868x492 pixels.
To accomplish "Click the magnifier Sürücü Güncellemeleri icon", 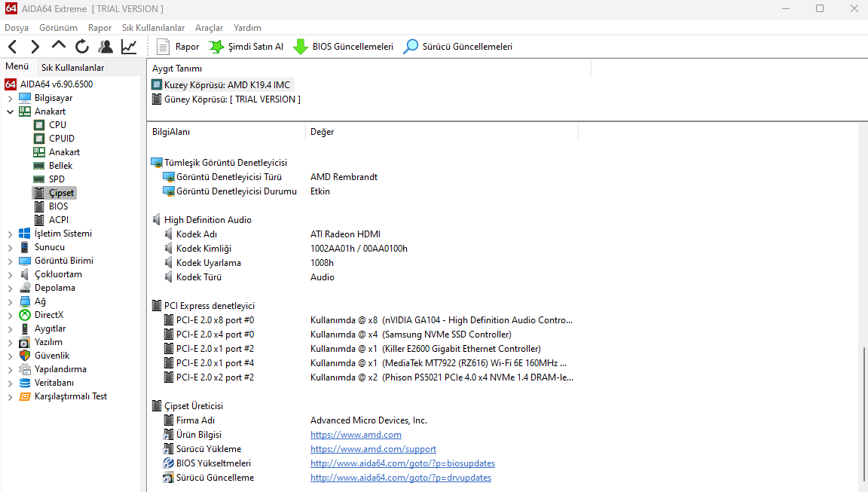I will [x=411, y=47].
